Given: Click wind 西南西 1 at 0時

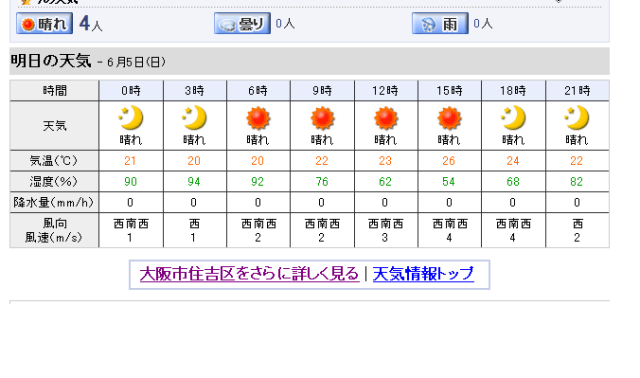Looking at the screenshot, I should (x=131, y=230).
